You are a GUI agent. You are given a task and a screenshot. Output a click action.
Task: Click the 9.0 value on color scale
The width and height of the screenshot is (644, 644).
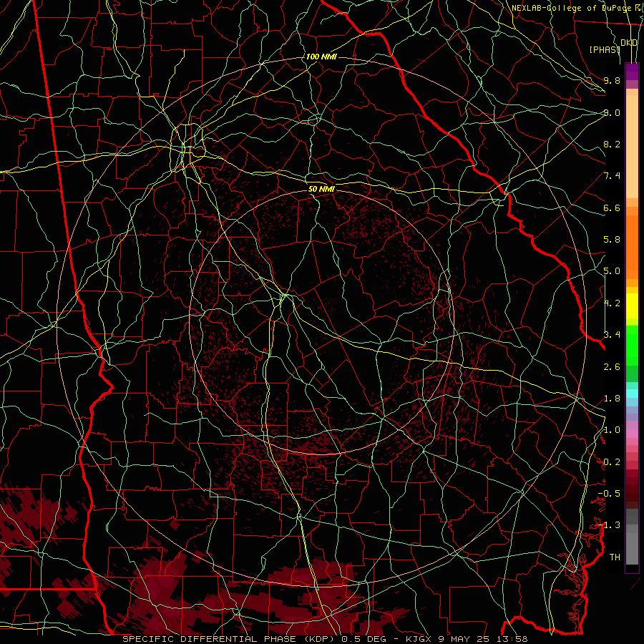coord(612,112)
